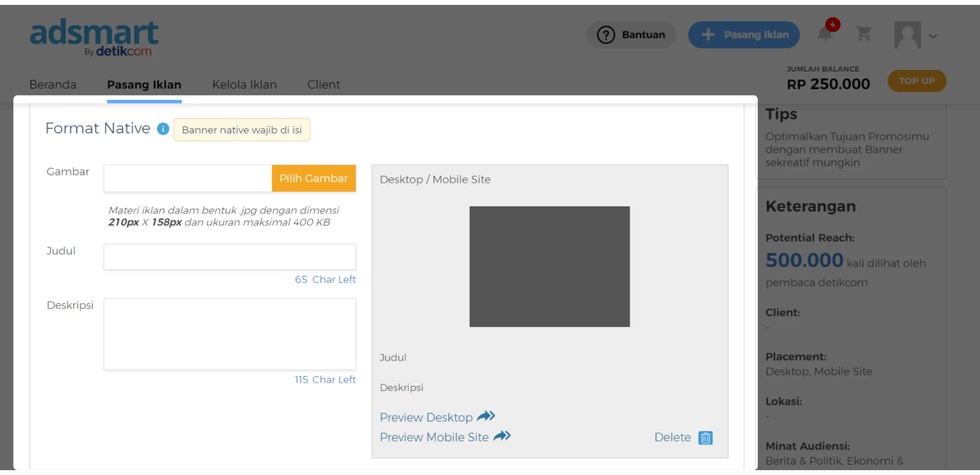Open the shopping cart icon
The image size is (980, 475).
pyautogui.click(x=864, y=34)
